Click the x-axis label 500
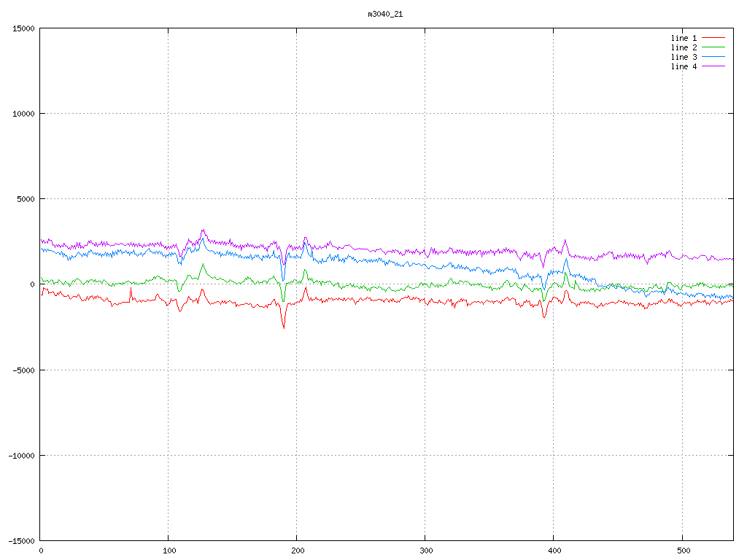This screenshot has height=560, width=747. (x=683, y=551)
